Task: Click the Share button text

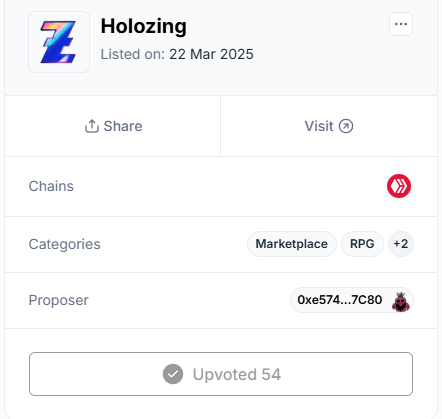Action: [123, 126]
